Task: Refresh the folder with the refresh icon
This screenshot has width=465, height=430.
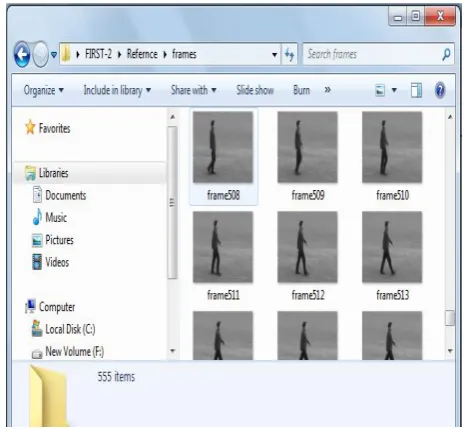Action: tap(289, 54)
